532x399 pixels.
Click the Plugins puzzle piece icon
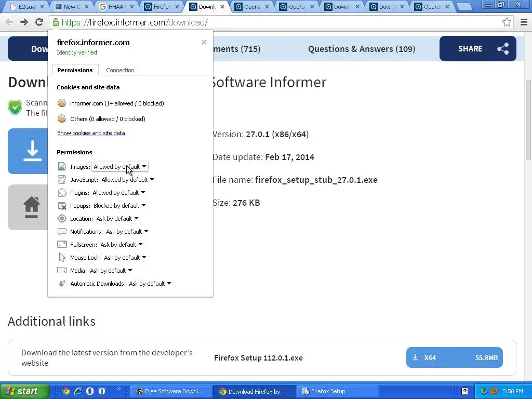[62, 193]
